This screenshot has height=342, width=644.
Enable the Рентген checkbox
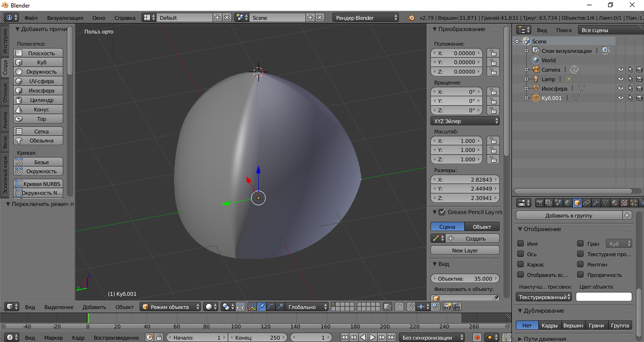pos(580,264)
